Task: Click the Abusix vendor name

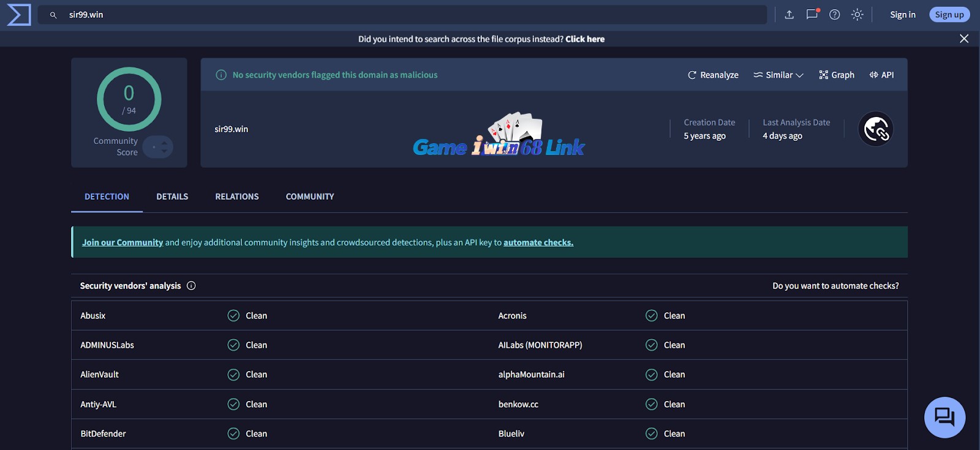Action: click(93, 316)
